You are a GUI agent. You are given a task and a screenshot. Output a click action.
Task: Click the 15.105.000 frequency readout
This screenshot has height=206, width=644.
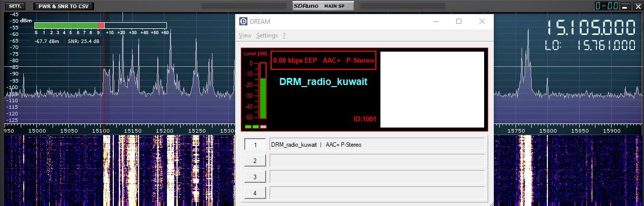591,27
